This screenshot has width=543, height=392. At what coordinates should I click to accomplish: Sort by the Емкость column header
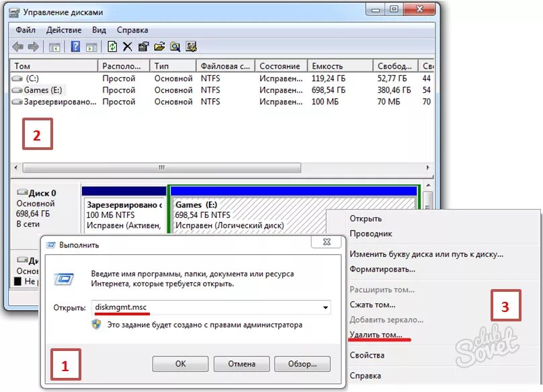point(341,66)
